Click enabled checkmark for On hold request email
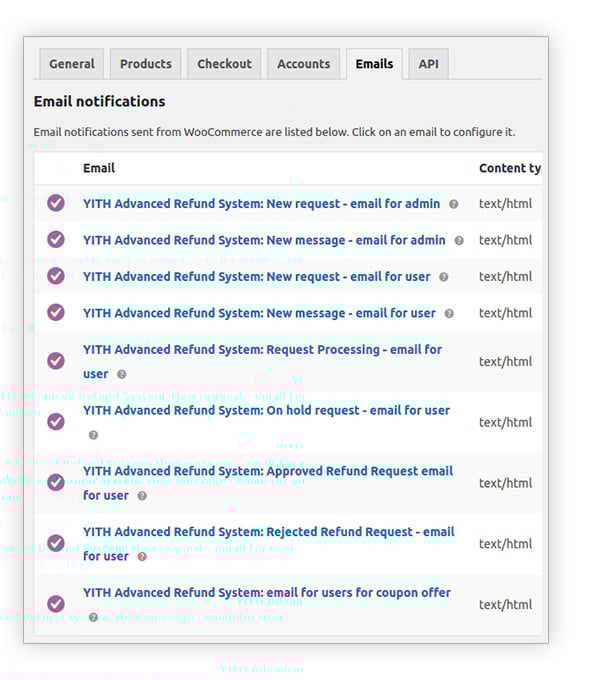 pos(56,422)
